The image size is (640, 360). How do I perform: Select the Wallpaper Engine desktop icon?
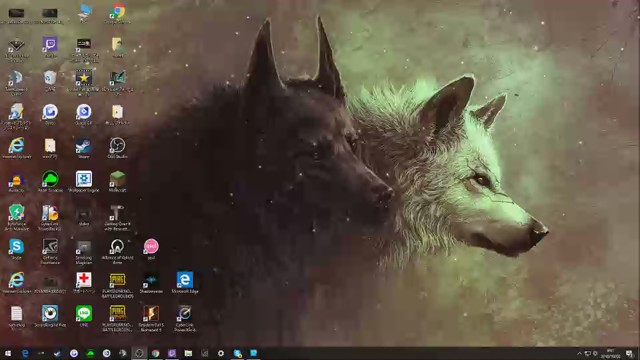pyautogui.click(x=84, y=182)
